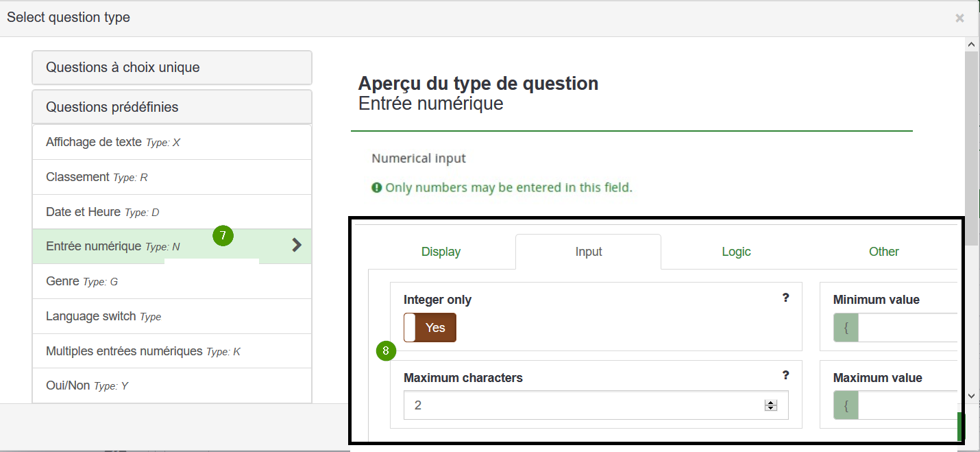Close the Select question type dialog
The height and width of the screenshot is (452, 980).
[x=959, y=18]
